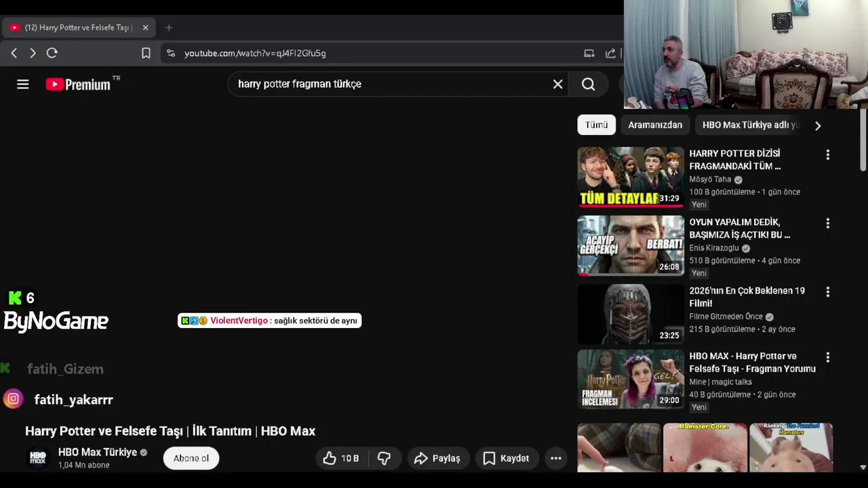The height and width of the screenshot is (488, 868).
Task: Open FRAGMAN İNCELEMESİ thumbnail video
Action: pos(631,379)
